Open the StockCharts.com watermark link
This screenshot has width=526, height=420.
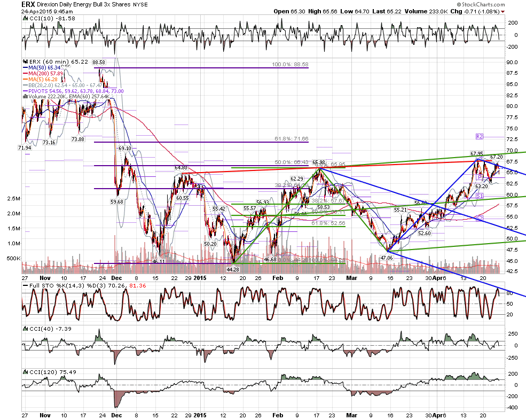coord(481,4)
